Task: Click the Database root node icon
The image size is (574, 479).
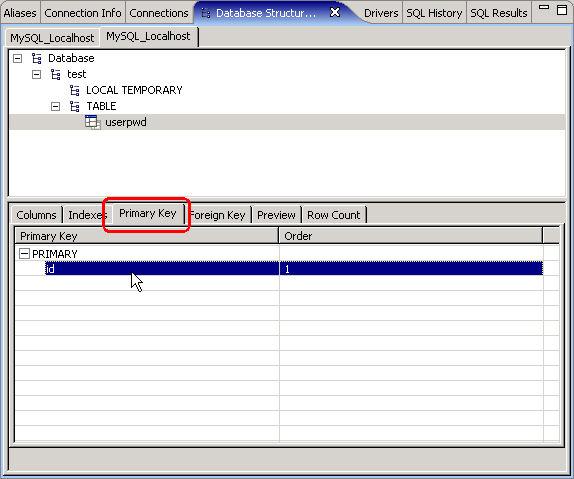Action: 37,58
